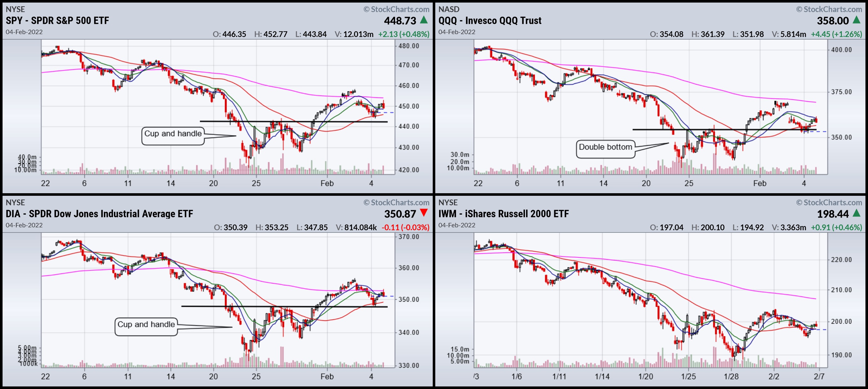The height and width of the screenshot is (389, 868).
Task: Click the QQQ volume value 5.814m
Action: (793, 34)
